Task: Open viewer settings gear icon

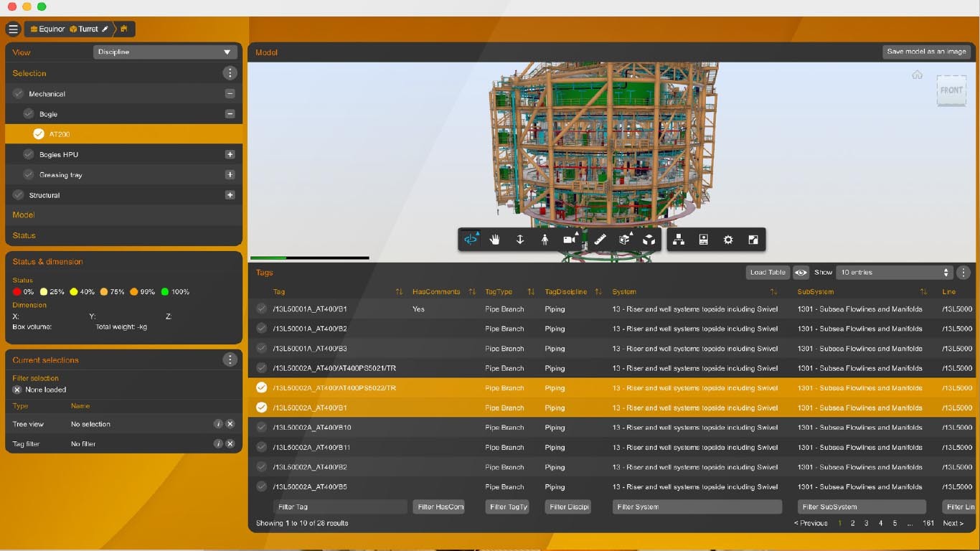Action: (x=728, y=240)
